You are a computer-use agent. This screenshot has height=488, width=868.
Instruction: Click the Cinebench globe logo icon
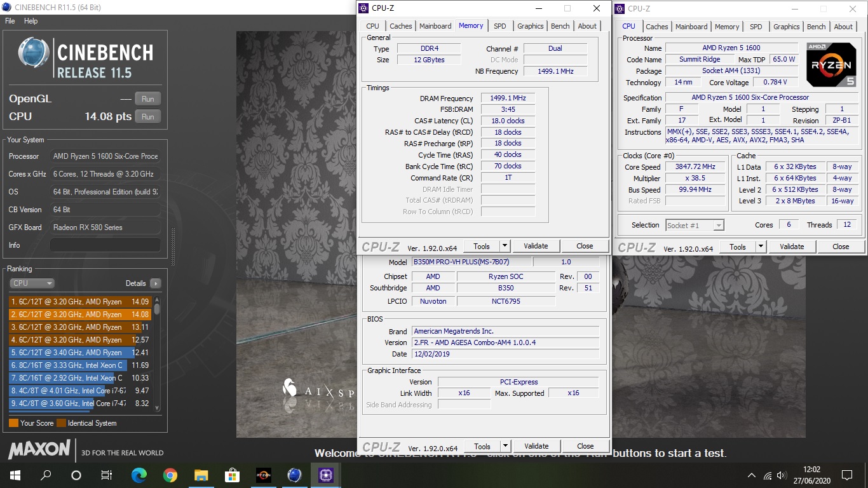[x=34, y=53]
